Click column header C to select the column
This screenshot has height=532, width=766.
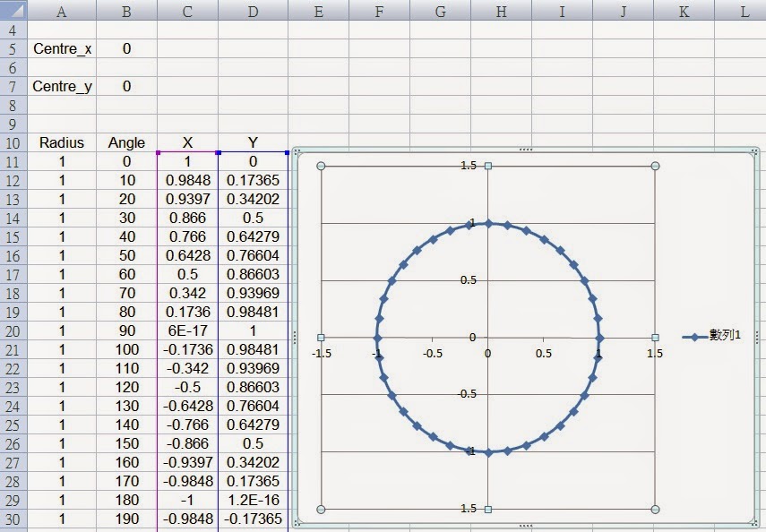click(187, 12)
